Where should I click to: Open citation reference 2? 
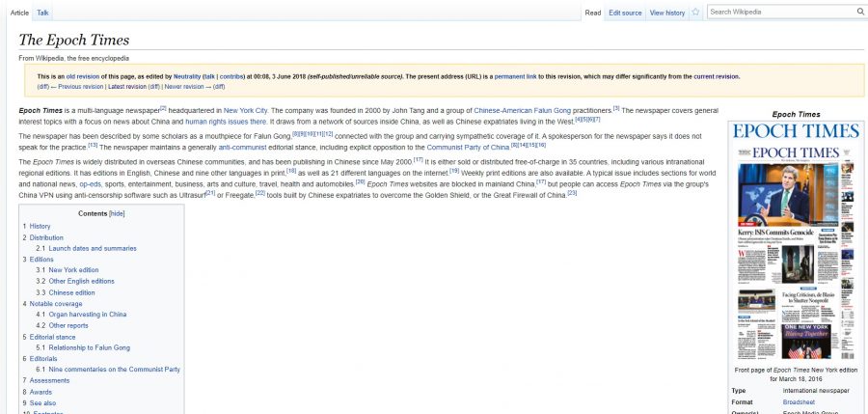(163, 108)
